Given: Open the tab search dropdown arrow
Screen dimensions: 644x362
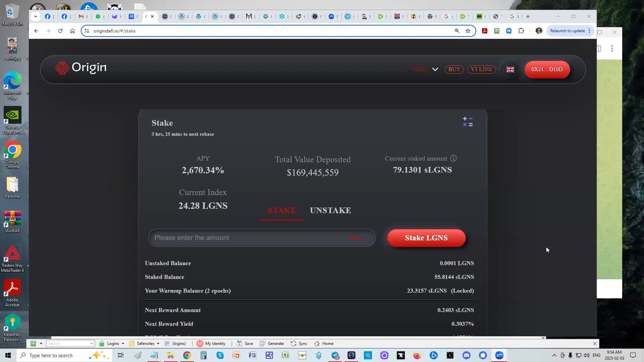Looking at the screenshot, I should click(36, 16).
